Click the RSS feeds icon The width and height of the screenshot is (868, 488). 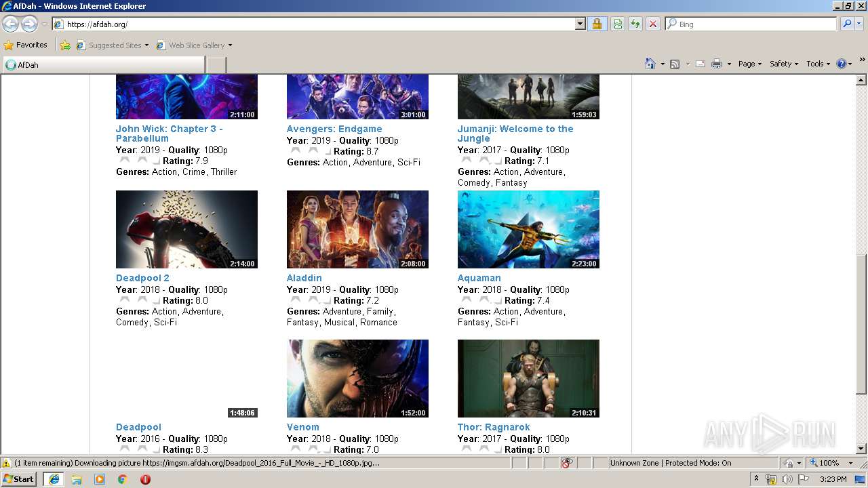[x=675, y=64]
